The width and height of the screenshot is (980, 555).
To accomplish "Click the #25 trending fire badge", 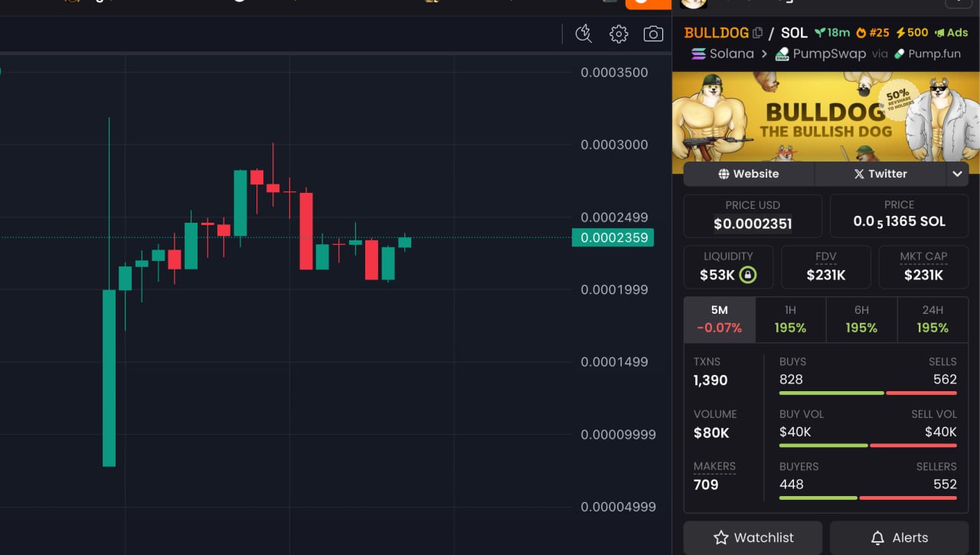I will [873, 33].
